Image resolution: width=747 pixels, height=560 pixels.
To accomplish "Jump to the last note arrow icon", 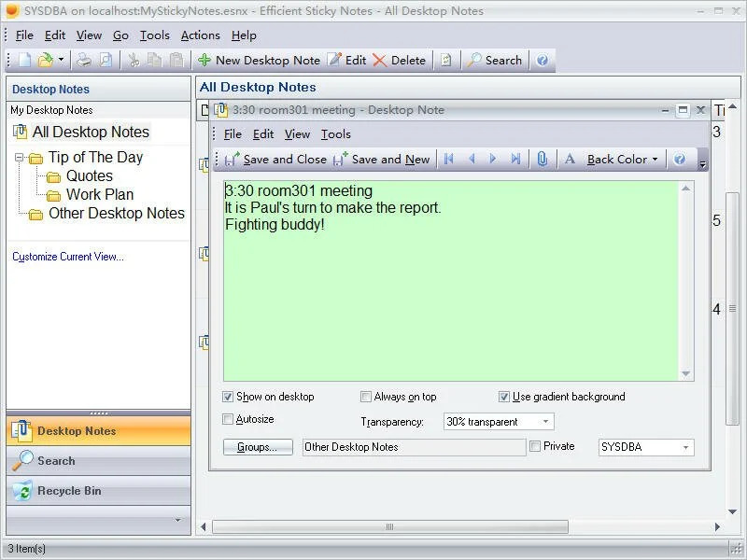I will pos(515,159).
